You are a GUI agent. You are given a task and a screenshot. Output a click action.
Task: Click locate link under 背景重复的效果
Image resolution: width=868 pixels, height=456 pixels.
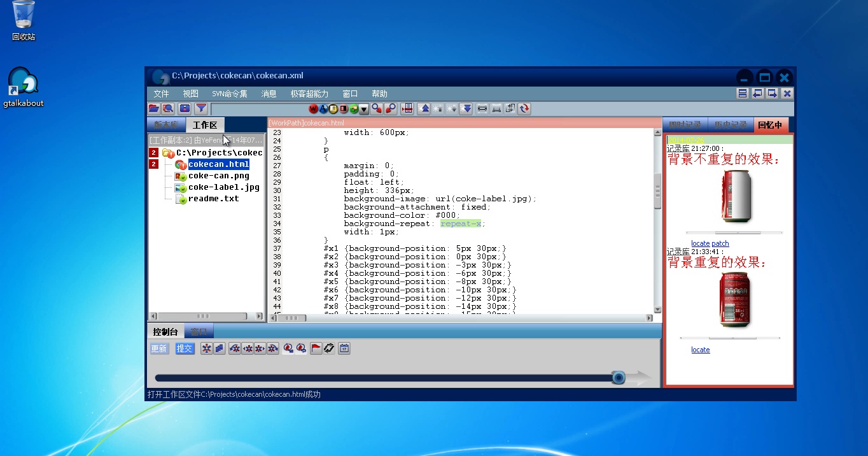click(700, 350)
